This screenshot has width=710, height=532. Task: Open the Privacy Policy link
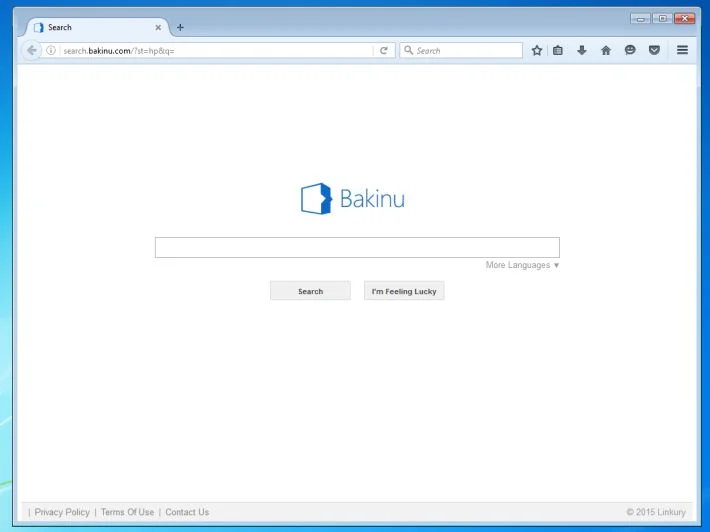pos(62,512)
